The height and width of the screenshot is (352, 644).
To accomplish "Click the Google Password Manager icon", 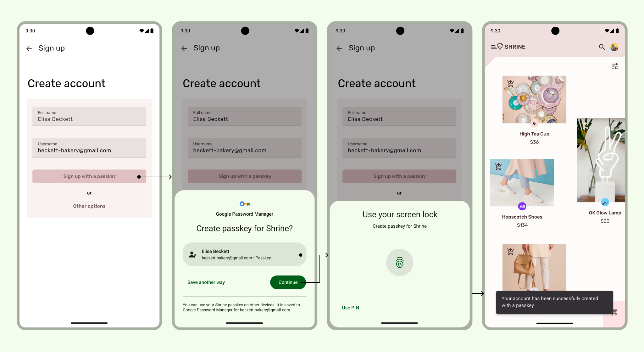I will click(x=245, y=203).
